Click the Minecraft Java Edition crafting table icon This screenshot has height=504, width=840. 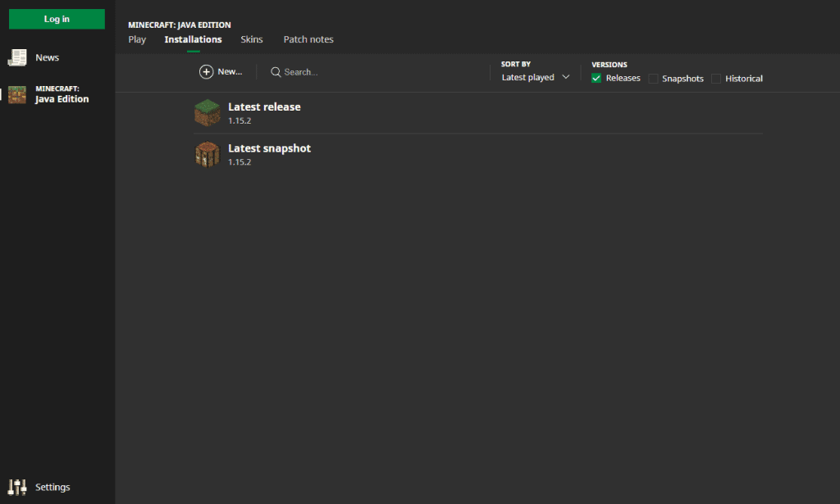[17, 94]
